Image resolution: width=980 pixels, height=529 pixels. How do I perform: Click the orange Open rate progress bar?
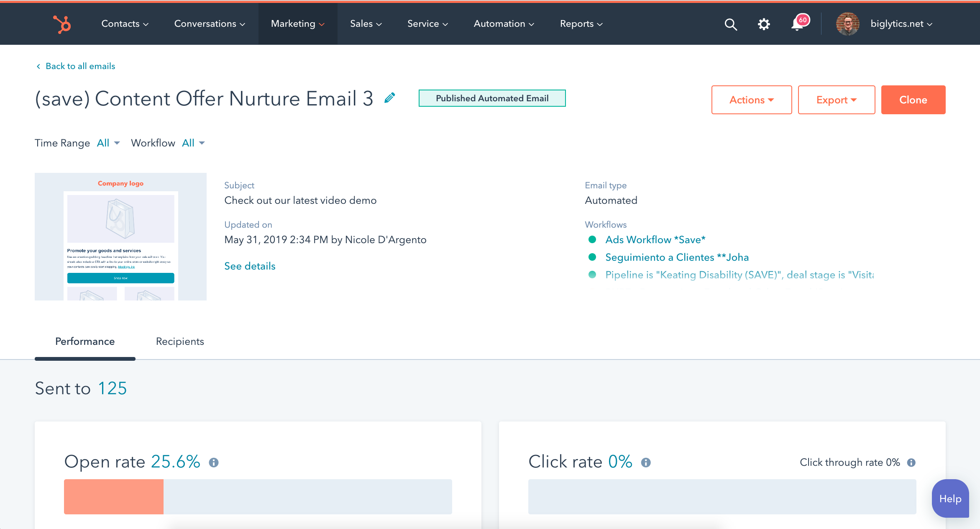(113, 496)
